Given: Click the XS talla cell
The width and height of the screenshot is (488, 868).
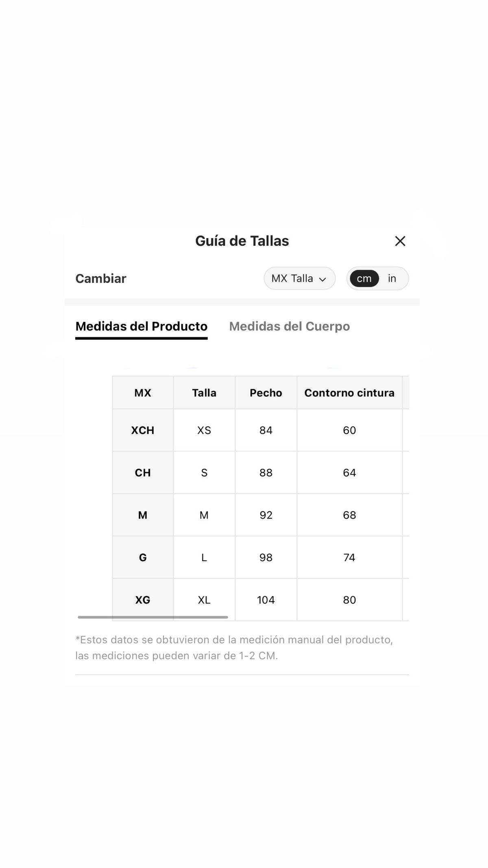Looking at the screenshot, I should pos(204,430).
